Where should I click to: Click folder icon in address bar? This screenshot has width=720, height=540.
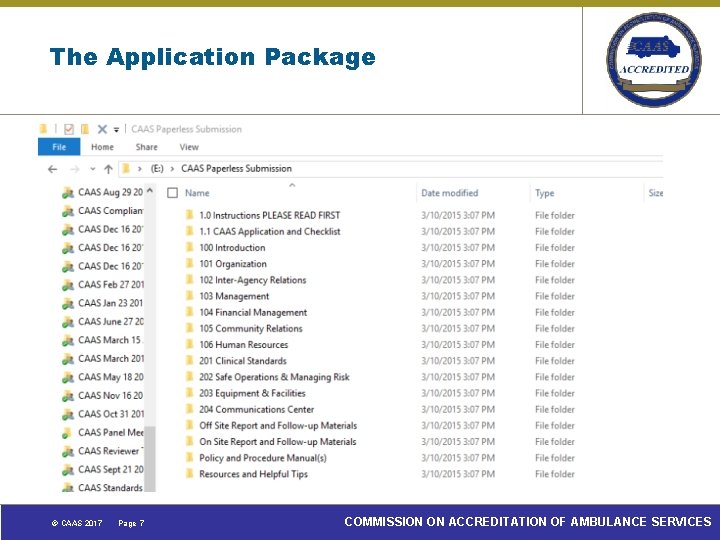click(x=125, y=169)
